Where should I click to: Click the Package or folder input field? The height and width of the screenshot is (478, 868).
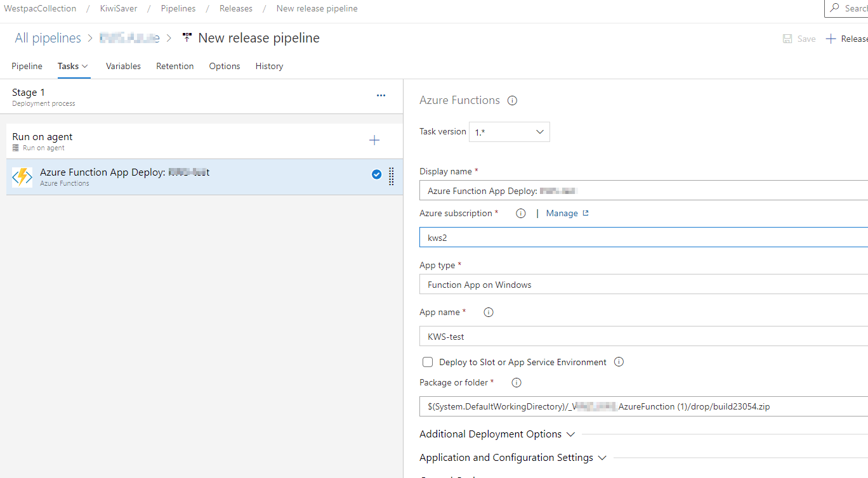click(x=643, y=406)
